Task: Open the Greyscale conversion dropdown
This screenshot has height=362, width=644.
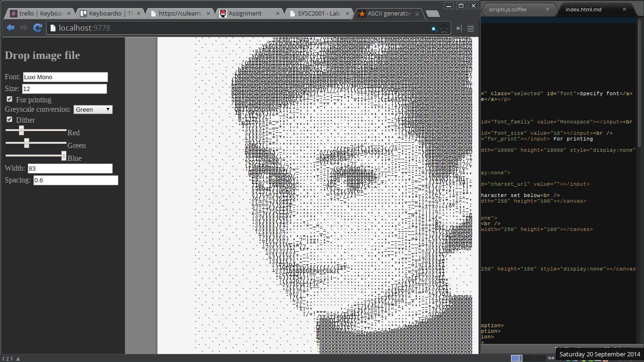Action: click(x=93, y=109)
